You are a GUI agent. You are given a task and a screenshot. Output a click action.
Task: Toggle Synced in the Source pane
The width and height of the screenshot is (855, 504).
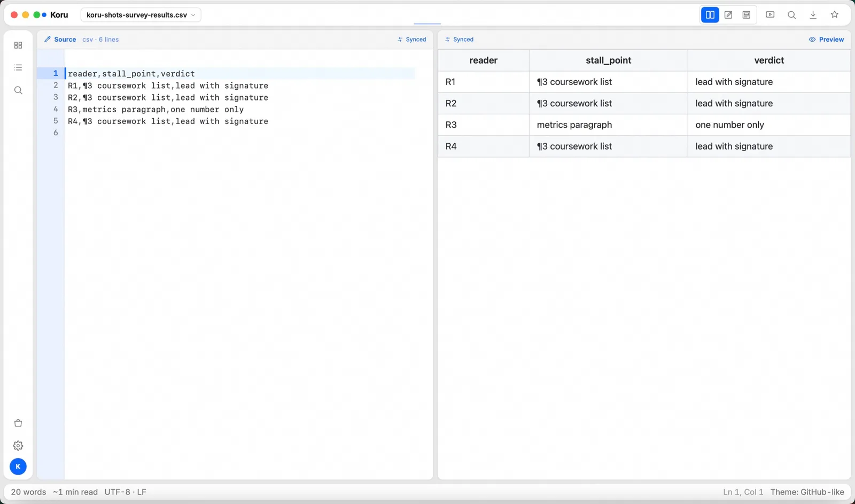tap(412, 40)
